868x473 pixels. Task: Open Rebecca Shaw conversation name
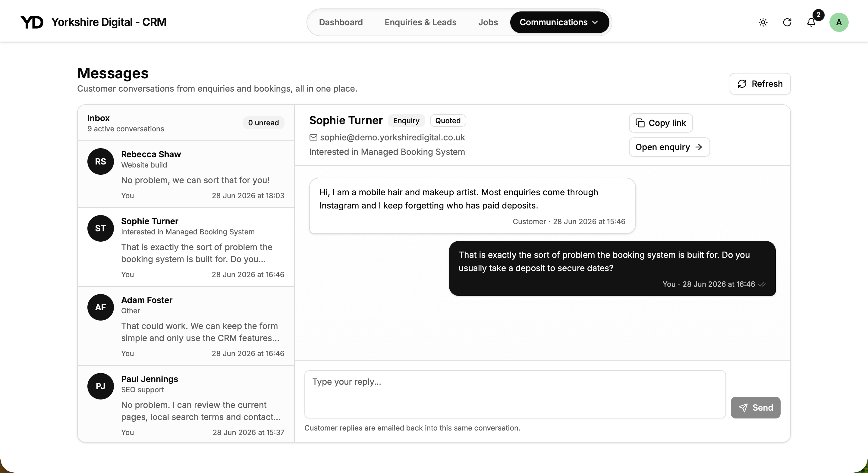tap(151, 154)
